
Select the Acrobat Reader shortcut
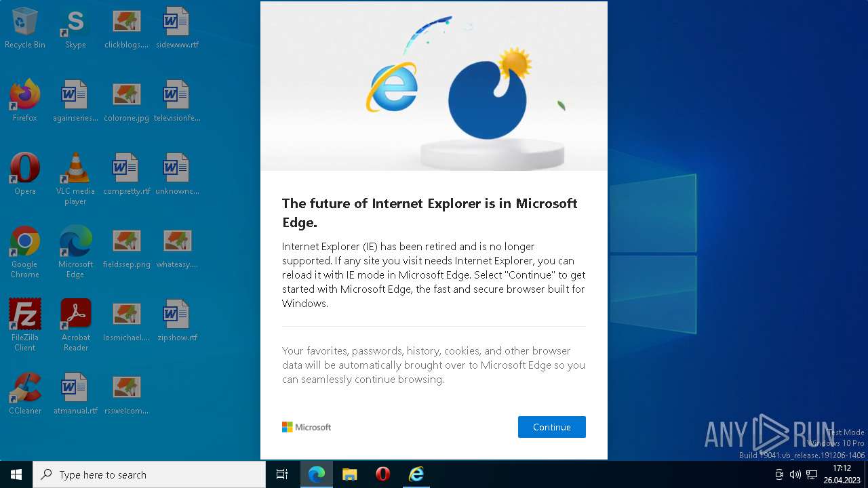point(75,325)
